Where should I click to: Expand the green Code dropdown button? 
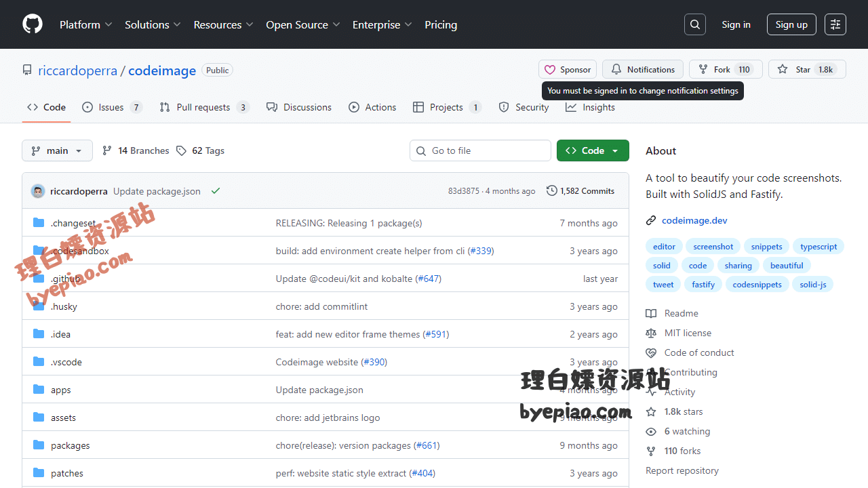pyautogui.click(x=593, y=150)
